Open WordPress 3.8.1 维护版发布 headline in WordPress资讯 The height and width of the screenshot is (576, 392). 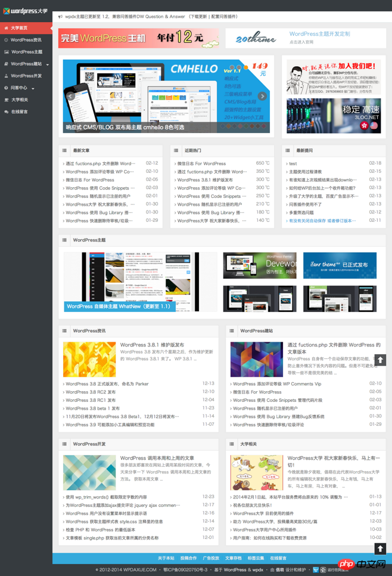coord(152,345)
